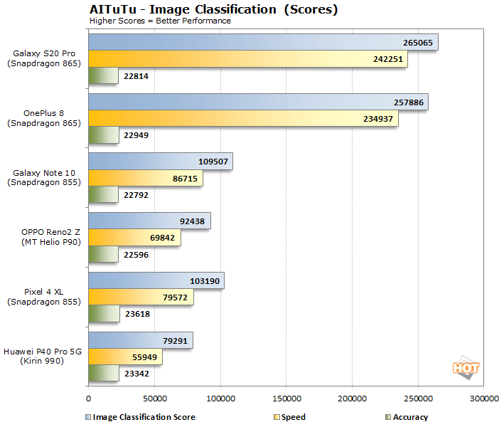This screenshot has width=504, height=427.
Task: Click the 22596 accuracy value
Action: [x=136, y=255]
